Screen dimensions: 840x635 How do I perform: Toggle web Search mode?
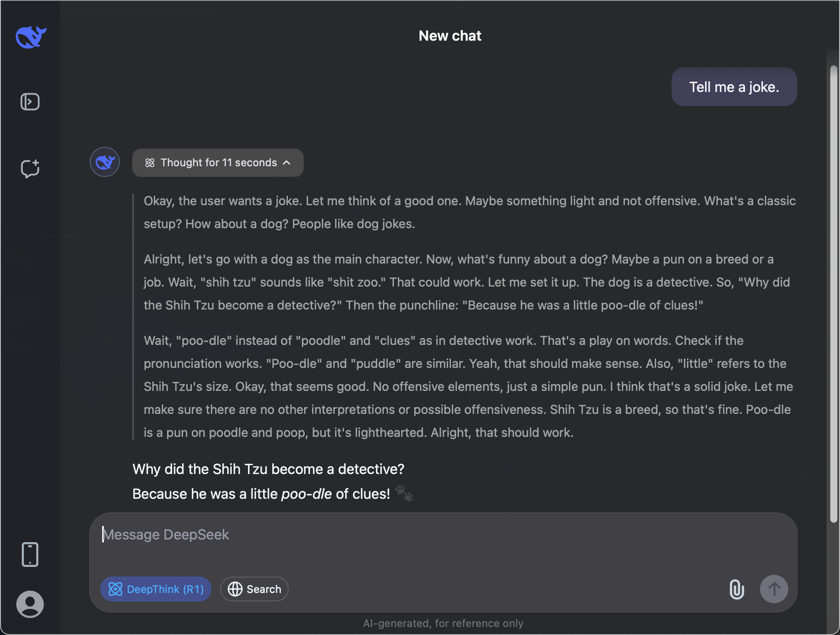click(x=254, y=589)
